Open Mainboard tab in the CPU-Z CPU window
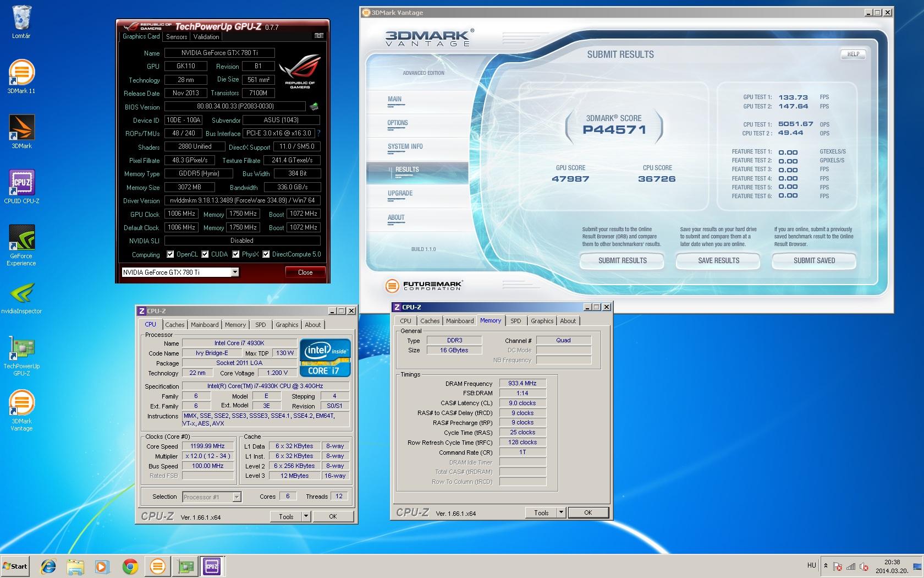The width and height of the screenshot is (924, 578). pos(205,325)
